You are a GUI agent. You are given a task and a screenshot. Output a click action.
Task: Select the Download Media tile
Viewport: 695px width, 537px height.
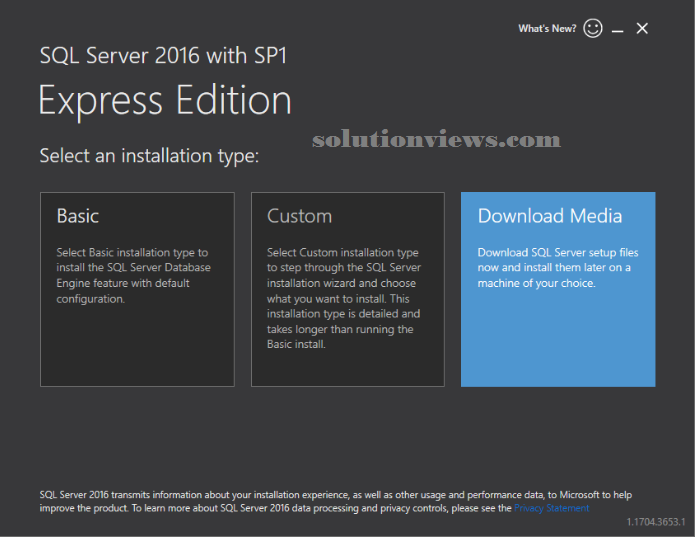click(x=558, y=289)
